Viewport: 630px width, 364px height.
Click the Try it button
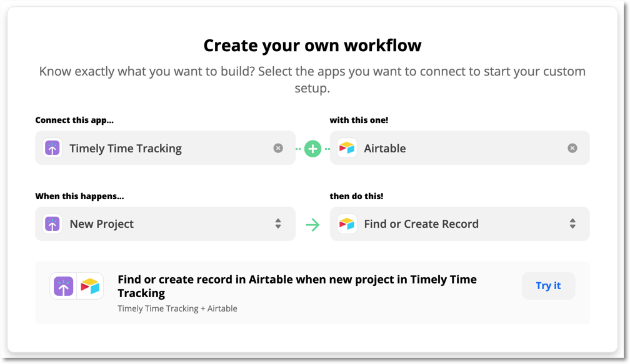(548, 285)
